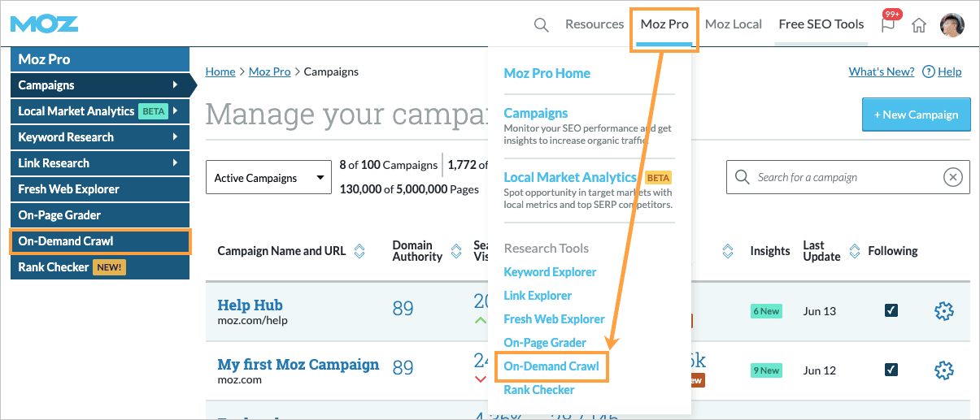Click the Moz logo
Viewport: 980px width, 420px height.
click(x=45, y=24)
